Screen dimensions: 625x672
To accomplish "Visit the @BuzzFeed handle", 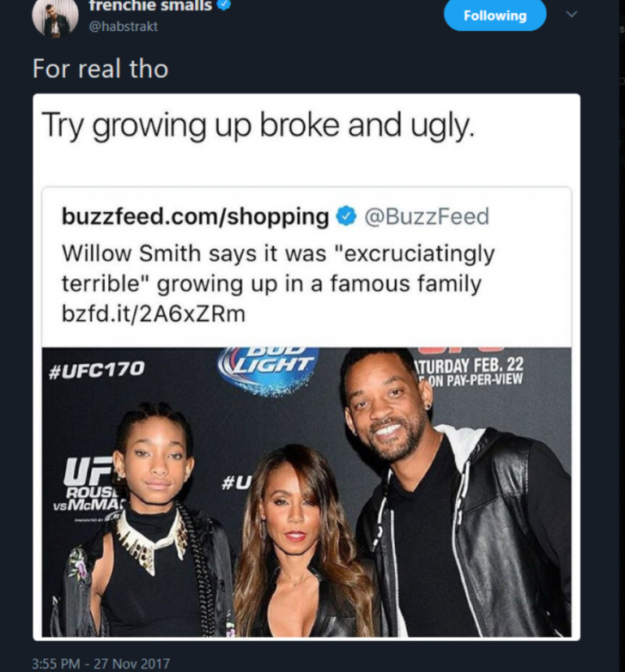I will 427,217.
